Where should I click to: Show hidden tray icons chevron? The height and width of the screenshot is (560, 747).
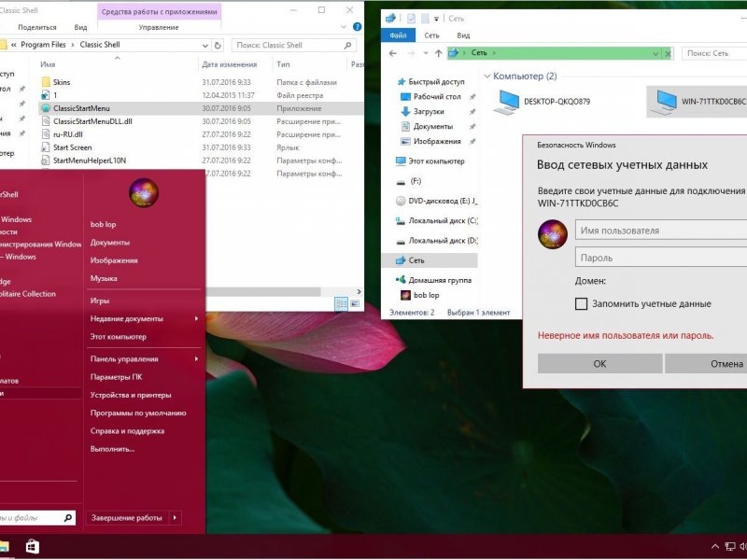[x=715, y=547]
